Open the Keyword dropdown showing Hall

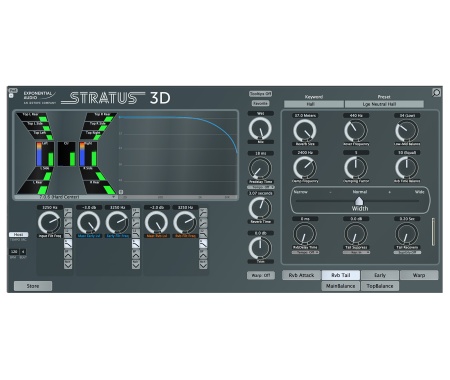(x=314, y=104)
